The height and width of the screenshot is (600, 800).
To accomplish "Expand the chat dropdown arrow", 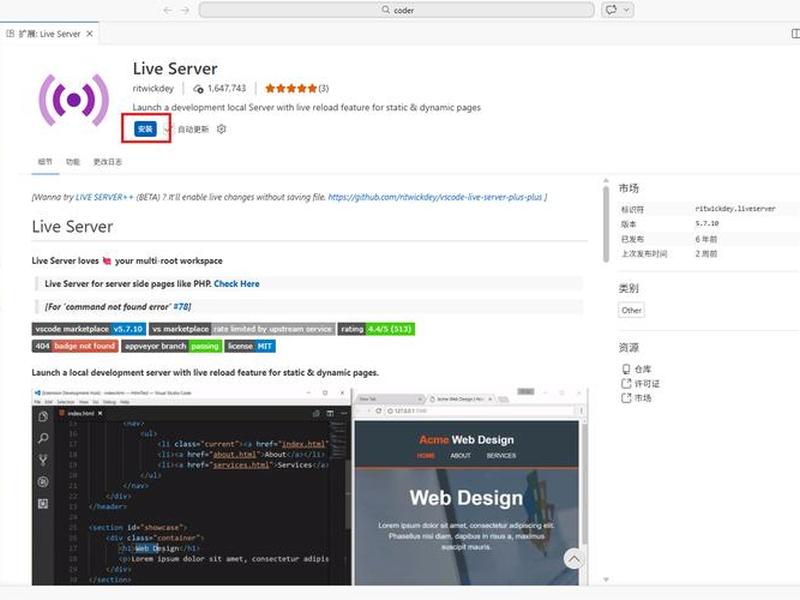I will pos(627,10).
